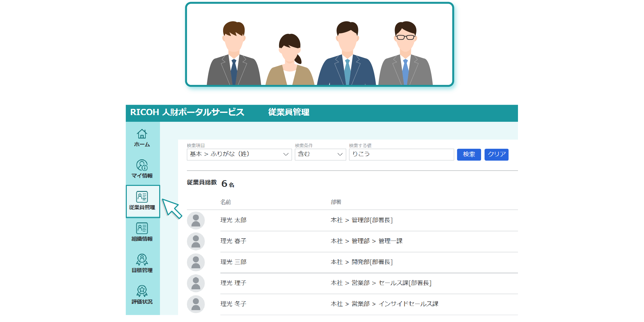
Task: Open the Home sidebar icon
Action: [x=142, y=138]
